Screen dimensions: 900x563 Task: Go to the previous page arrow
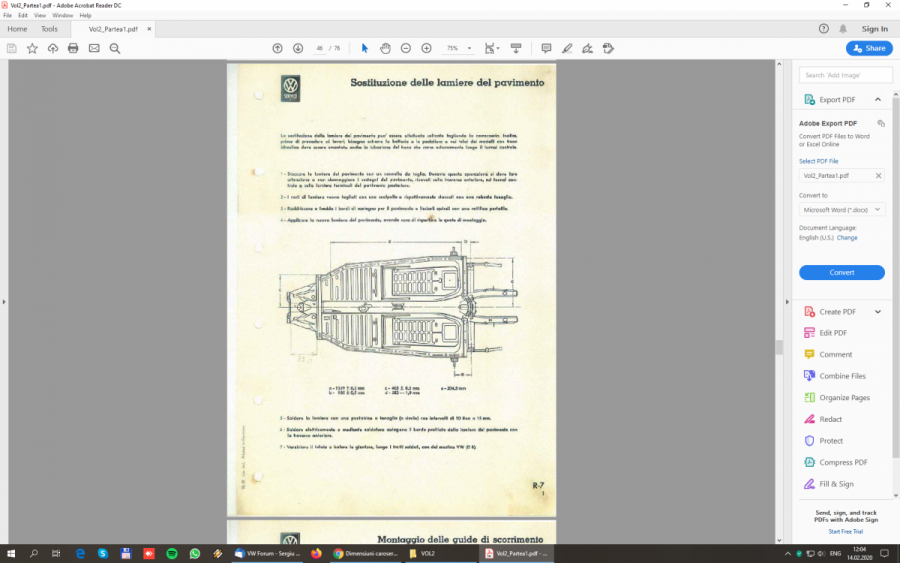tap(277, 48)
